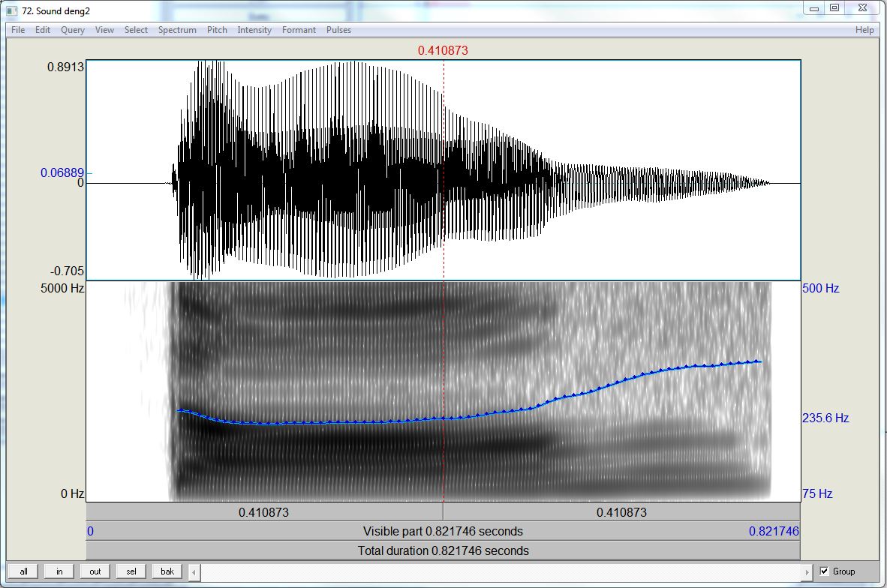Open the File menu
887x588 pixels.
[x=18, y=30]
